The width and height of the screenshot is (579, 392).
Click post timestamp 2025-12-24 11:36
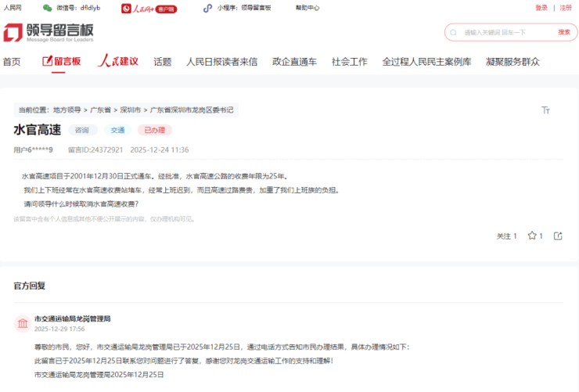click(x=159, y=150)
